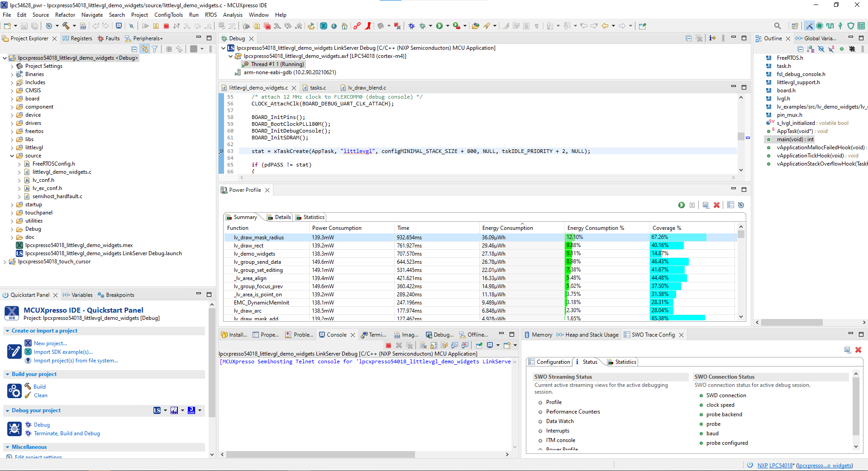The width and height of the screenshot is (868, 471).
Task: Switch to the Statistics tab in Power Profile
Action: tap(313, 217)
